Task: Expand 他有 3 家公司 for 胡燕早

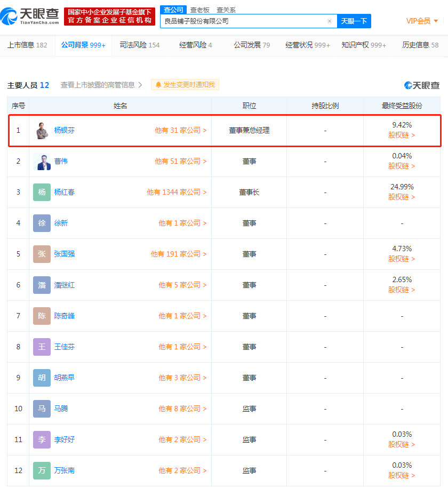Action: 182,378
